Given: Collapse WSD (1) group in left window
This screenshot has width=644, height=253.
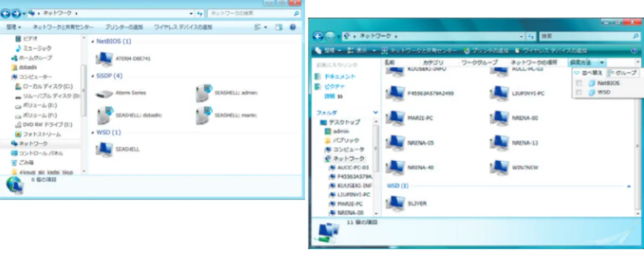Looking at the screenshot, I should pyautogui.click(x=92, y=133).
